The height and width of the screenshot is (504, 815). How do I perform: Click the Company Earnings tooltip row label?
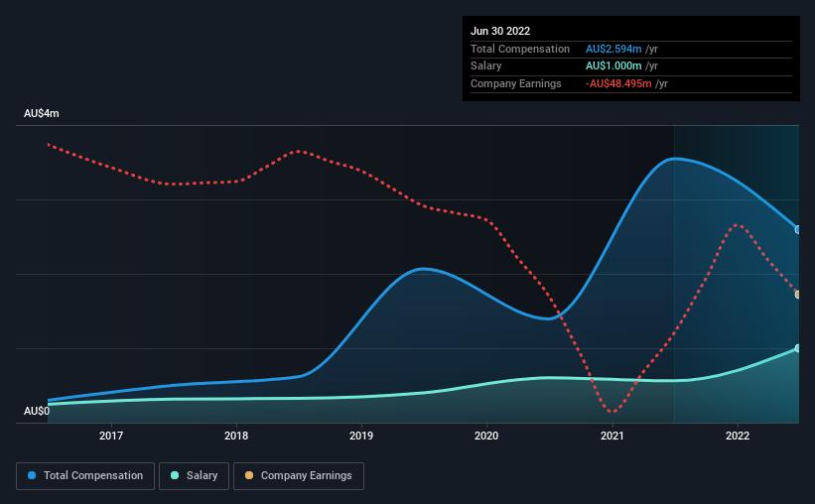[516, 83]
